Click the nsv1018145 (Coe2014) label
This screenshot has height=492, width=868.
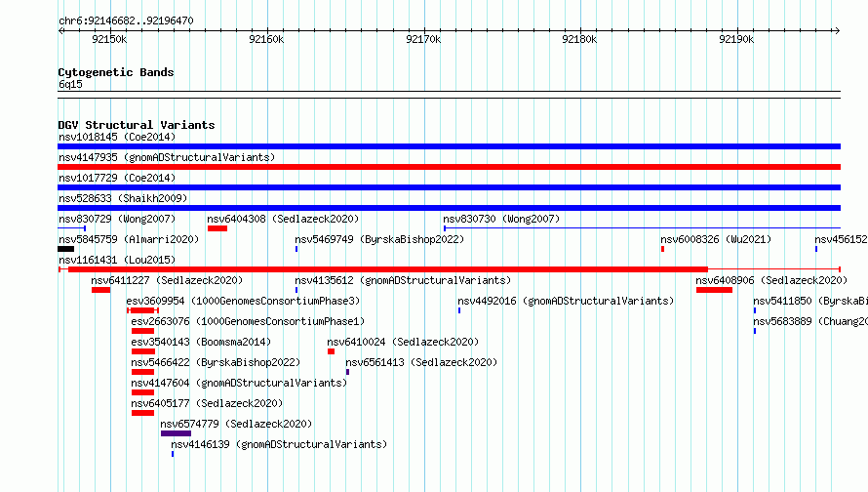point(117,137)
